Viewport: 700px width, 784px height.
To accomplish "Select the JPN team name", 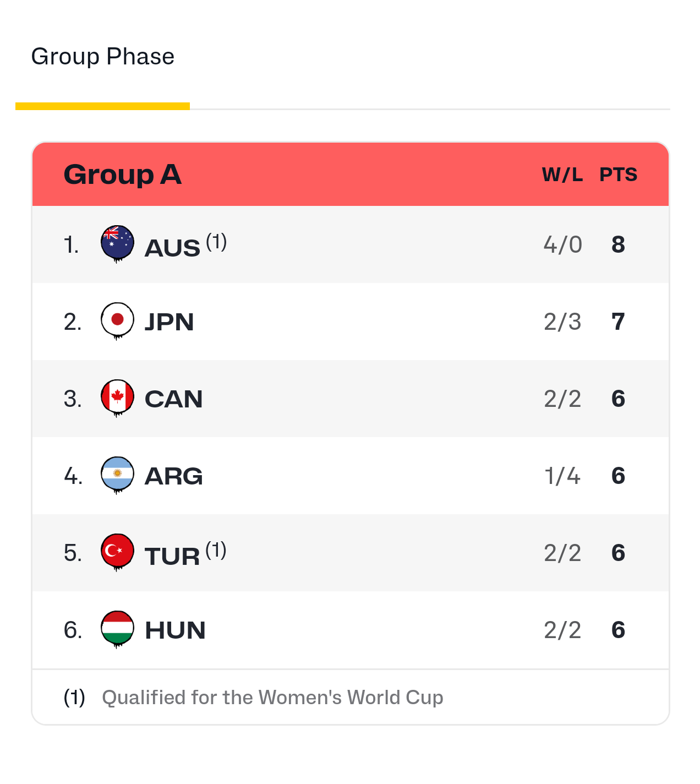I will click(169, 322).
